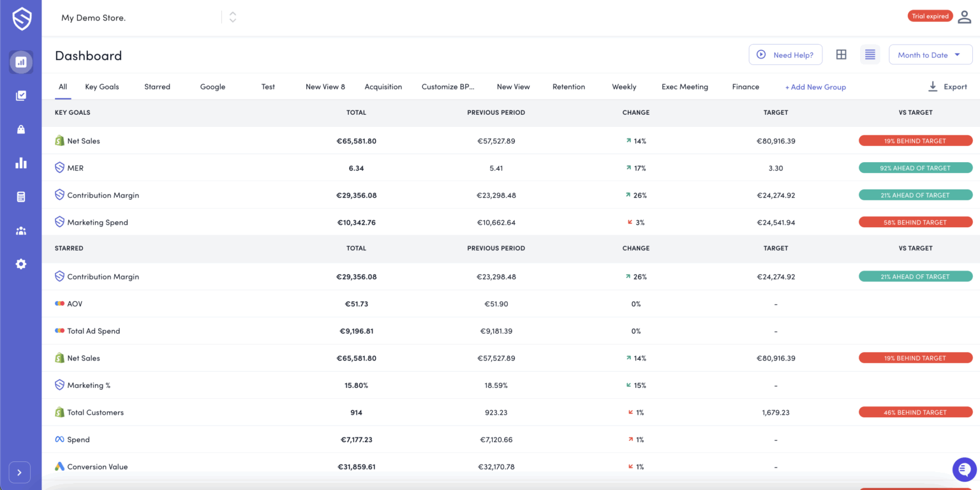Expand the store switcher next to My Demo Store
The width and height of the screenshot is (980, 490).
coord(232,18)
